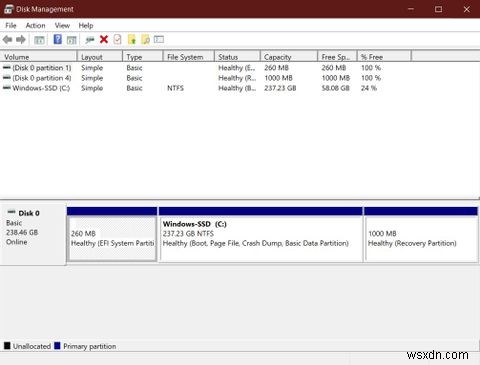Click the Primary partition legend label
This screenshot has height=365, width=480.
pos(90,346)
